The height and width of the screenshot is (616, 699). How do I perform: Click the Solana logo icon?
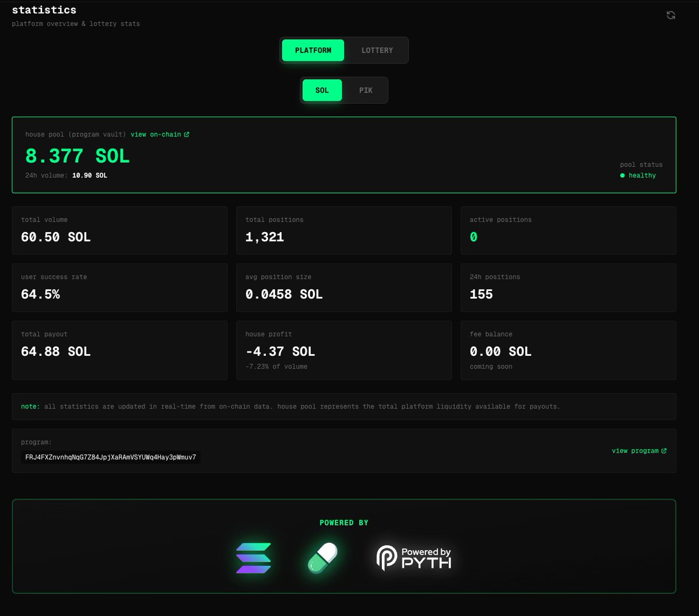coord(253,558)
